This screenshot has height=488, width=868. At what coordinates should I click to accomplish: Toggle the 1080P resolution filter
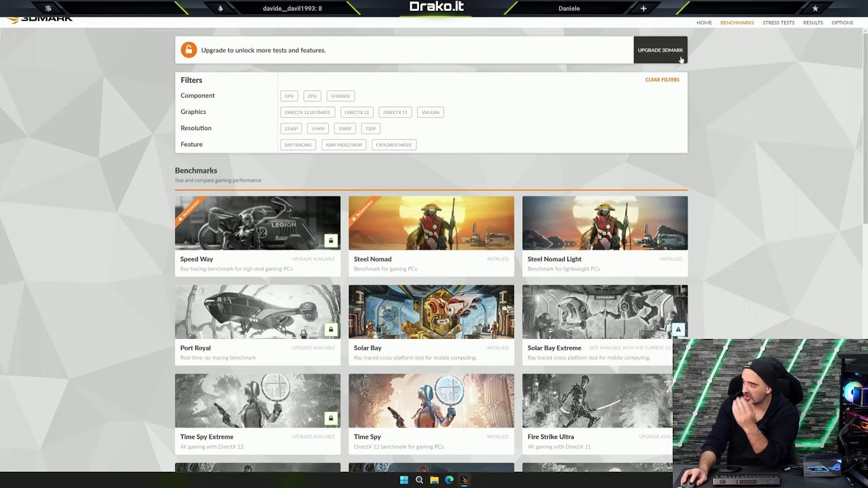[345, 129]
